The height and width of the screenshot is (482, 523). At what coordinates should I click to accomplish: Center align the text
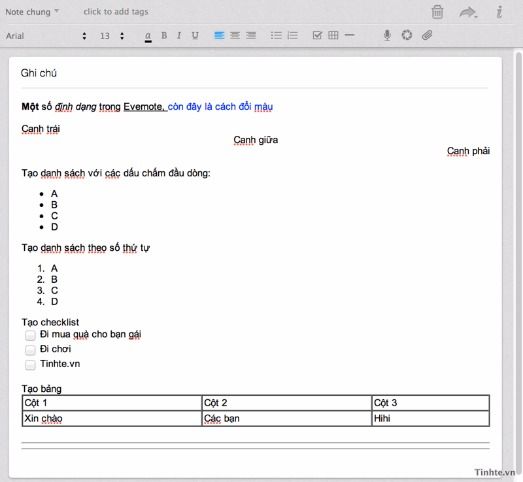[235, 35]
